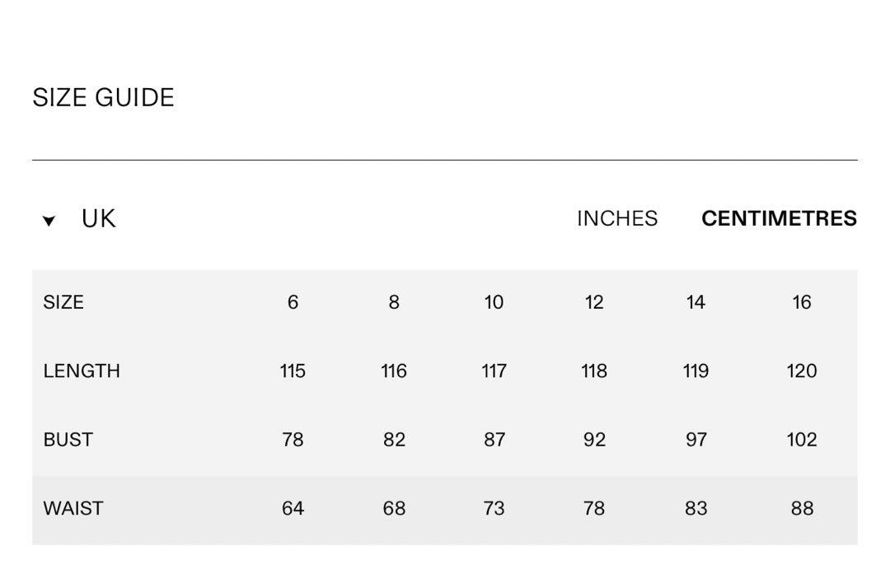Click bust value 102 in the table

tap(802, 440)
